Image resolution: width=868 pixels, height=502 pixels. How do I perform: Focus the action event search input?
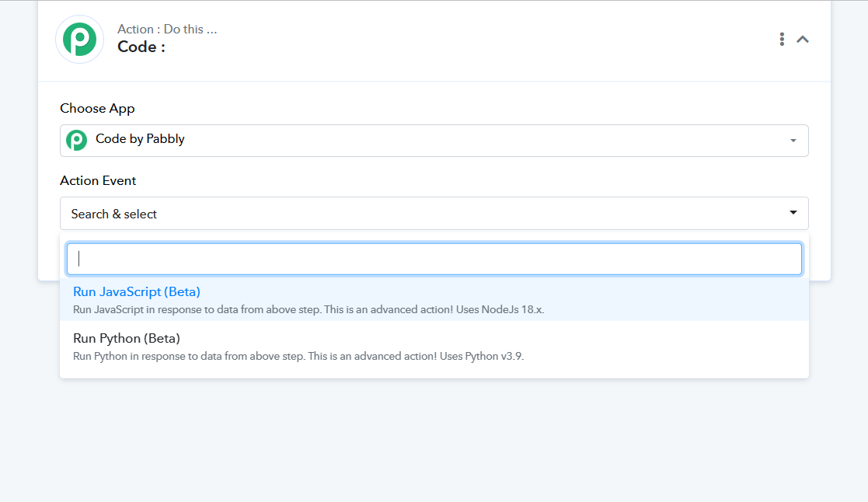[x=434, y=259]
